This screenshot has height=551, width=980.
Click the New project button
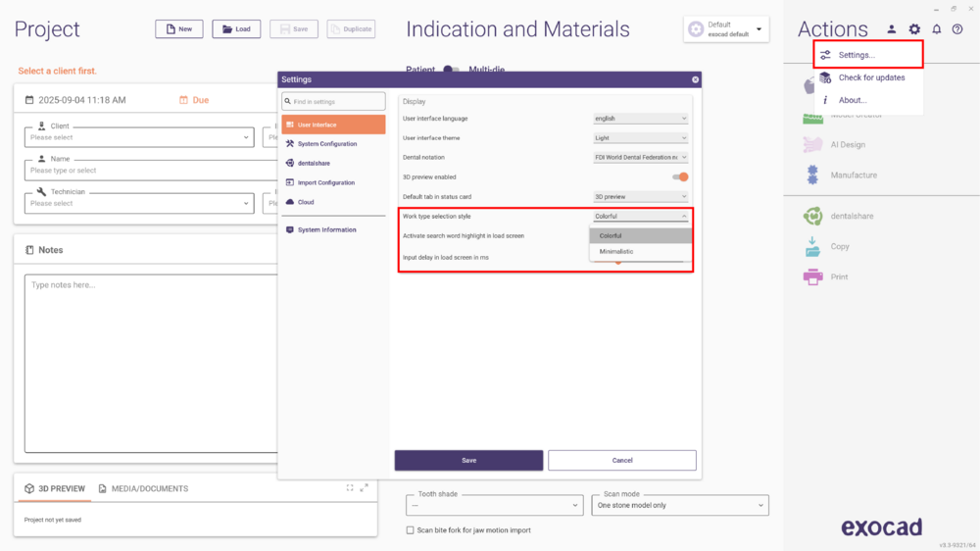point(178,28)
